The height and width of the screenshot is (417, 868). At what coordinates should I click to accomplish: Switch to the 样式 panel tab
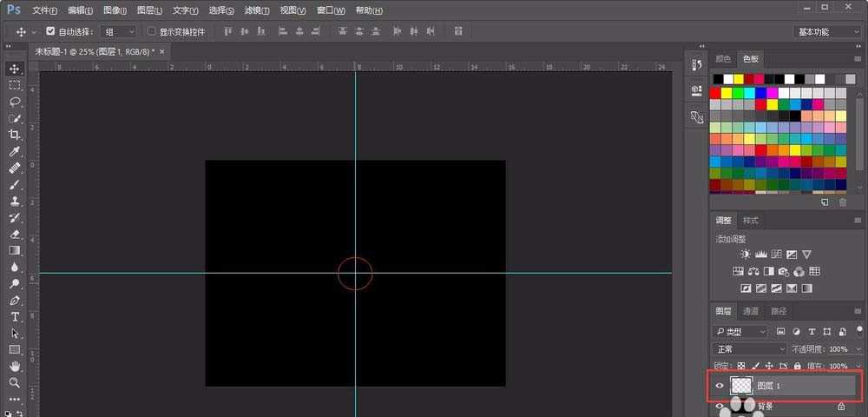tap(751, 220)
